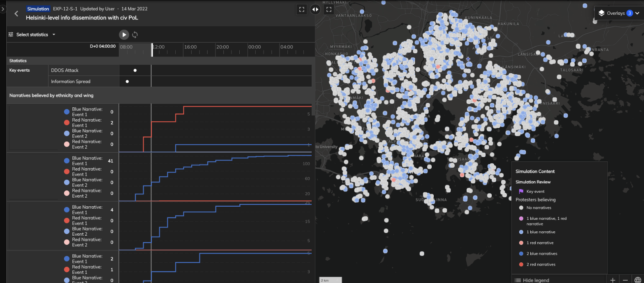Go back using the left arrow
Image resolution: width=644 pixels, height=283 pixels.
tap(16, 14)
